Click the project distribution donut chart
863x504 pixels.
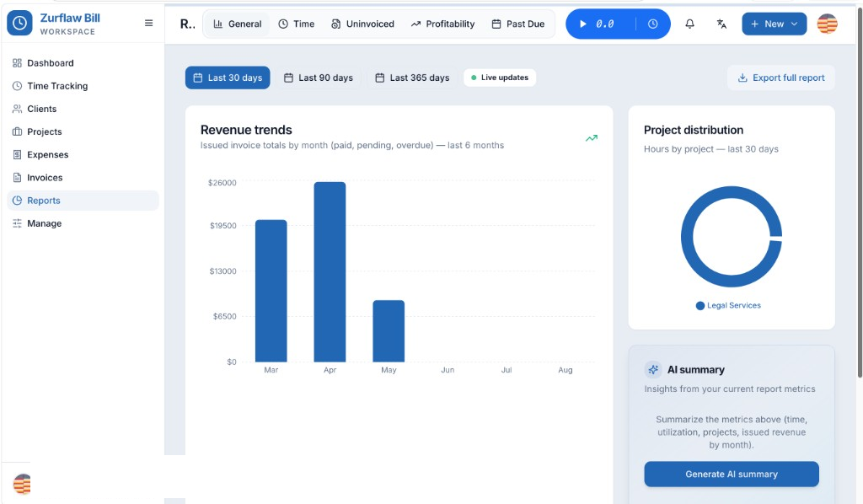(732, 236)
